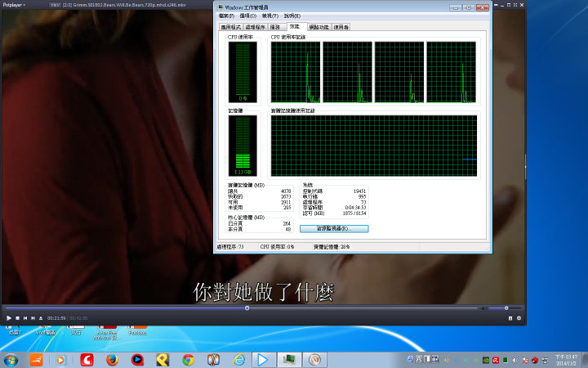Stop playback in PotPlayer
The height and width of the screenshot is (368, 588).
point(17,318)
